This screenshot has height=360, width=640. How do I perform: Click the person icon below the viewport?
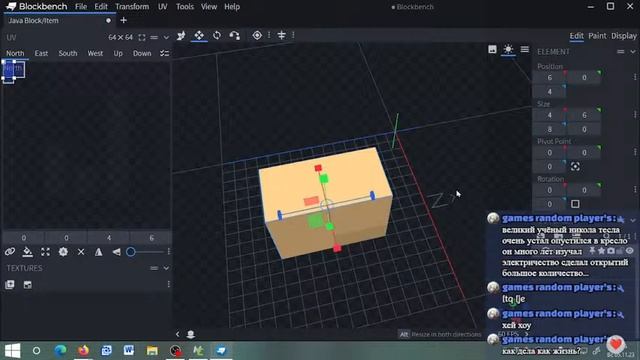pos(191,334)
